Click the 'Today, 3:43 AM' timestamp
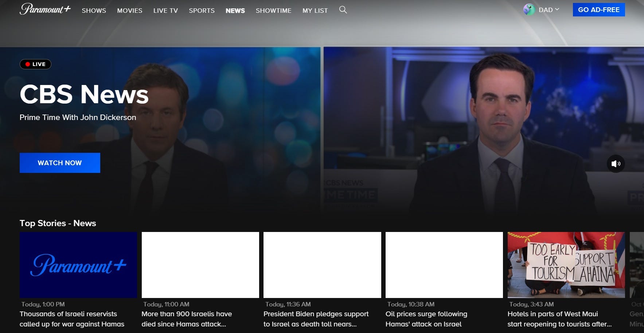The width and height of the screenshot is (644, 333). coord(531,304)
